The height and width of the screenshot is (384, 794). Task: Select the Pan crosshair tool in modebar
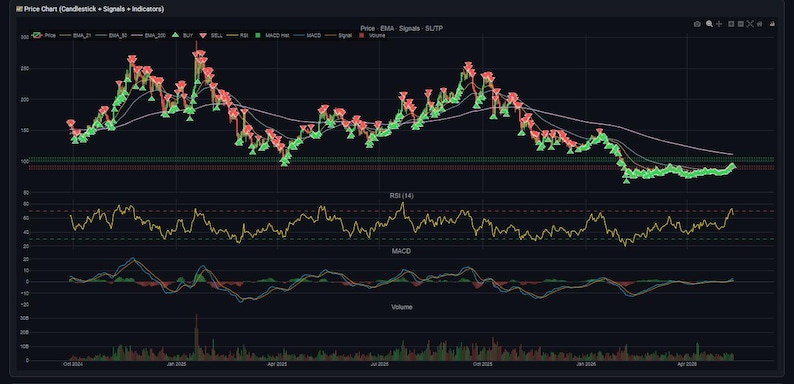pos(719,24)
